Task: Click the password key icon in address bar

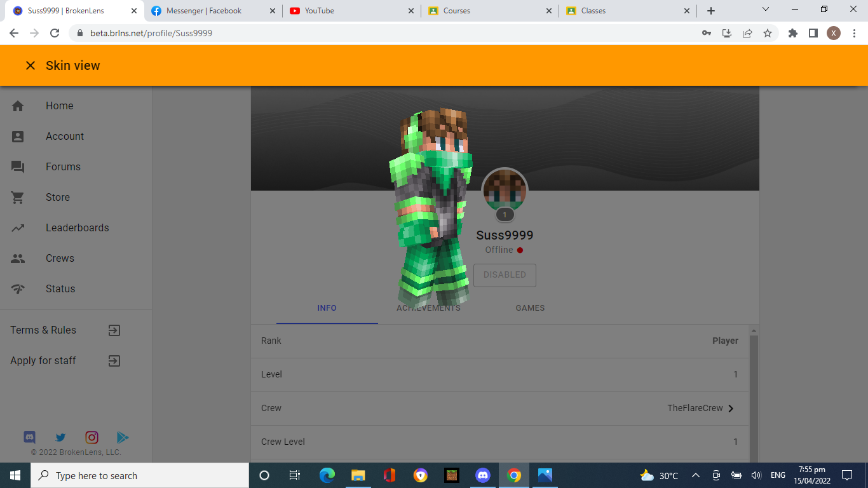Action: point(707,33)
